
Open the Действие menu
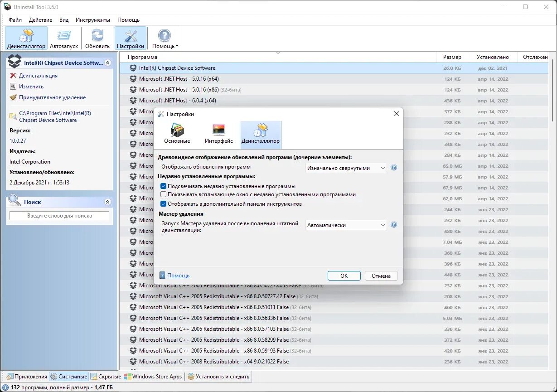40,20
